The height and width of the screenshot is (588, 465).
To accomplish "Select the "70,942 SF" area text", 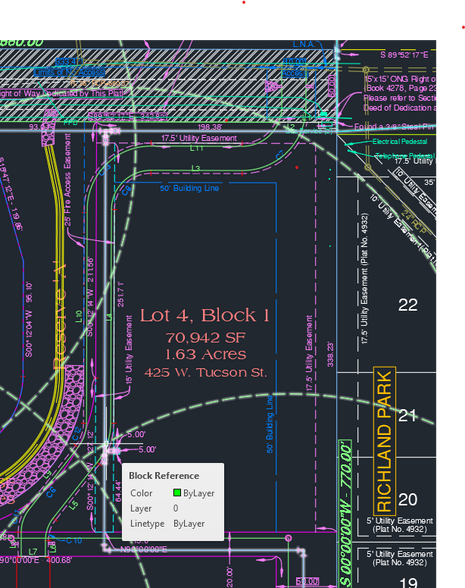I will (x=206, y=338).
